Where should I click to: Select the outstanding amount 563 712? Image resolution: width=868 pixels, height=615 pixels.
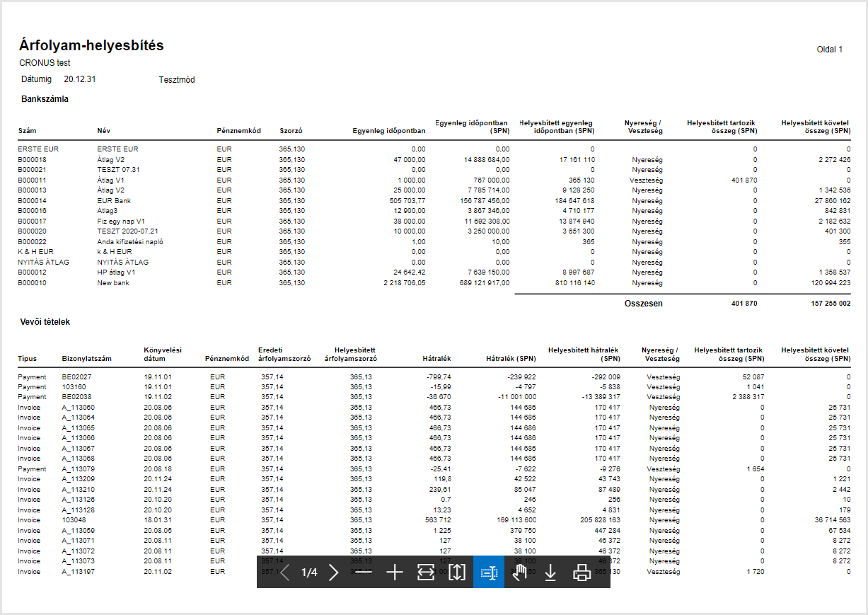pyautogui.click(x=438, y=519)
